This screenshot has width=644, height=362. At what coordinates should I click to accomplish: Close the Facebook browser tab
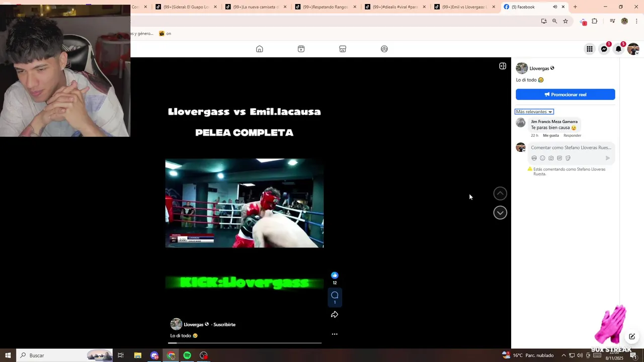563,7
